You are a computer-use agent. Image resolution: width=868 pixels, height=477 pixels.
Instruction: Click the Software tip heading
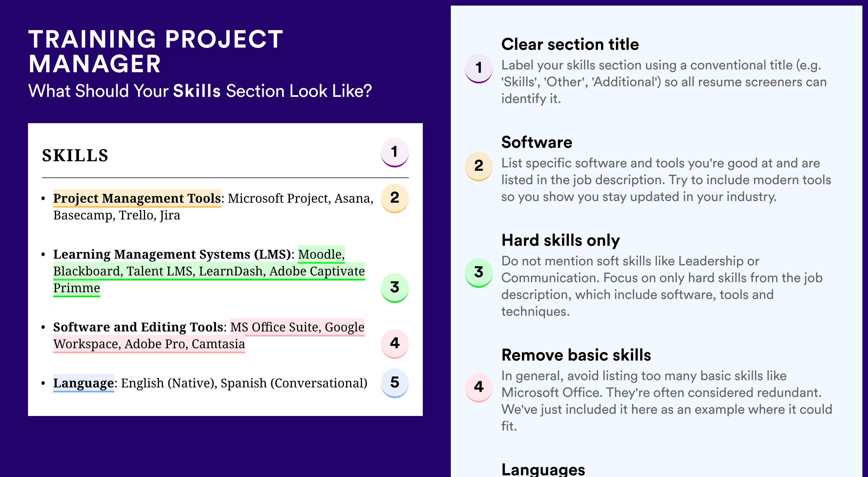[537, 142]
